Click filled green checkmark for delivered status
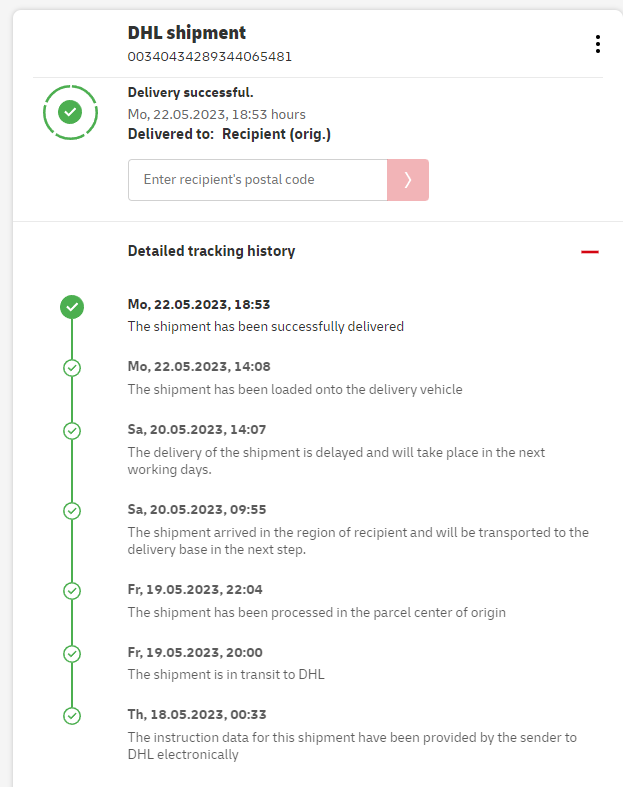Image resolution: width=623 pixels, height=787 pixels. (71, 307)
